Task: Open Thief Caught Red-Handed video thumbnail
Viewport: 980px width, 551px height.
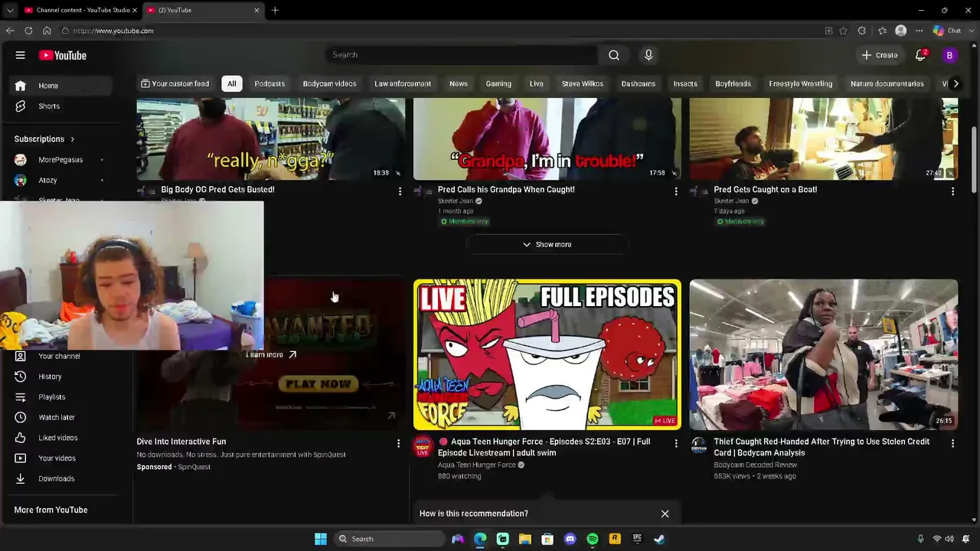Action: [x=824, y=354]
